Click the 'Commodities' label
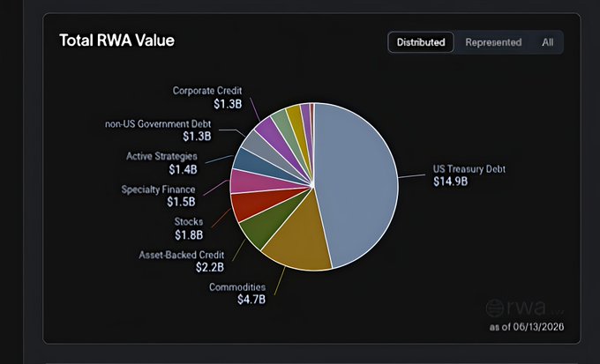600x364 pixels. click(x=237, y=287)
